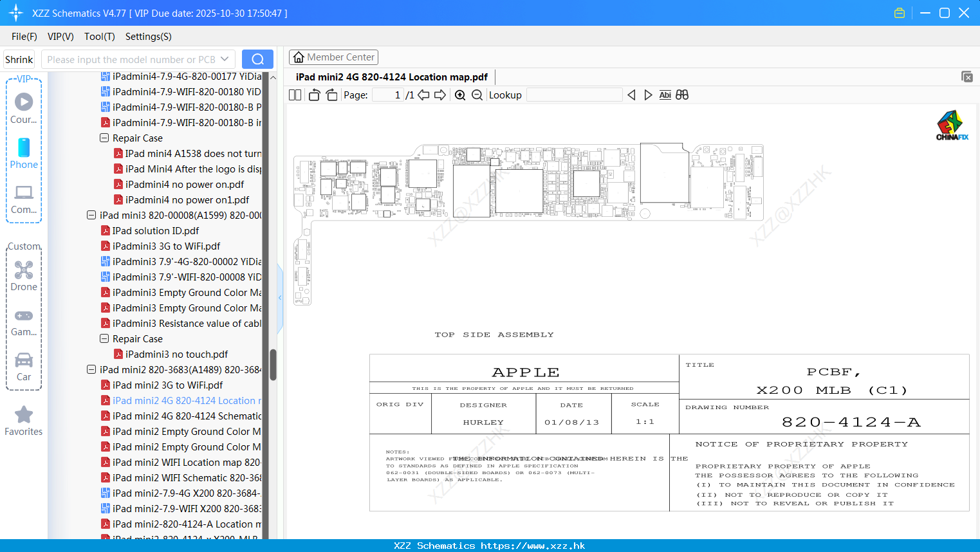Select the Computer category

point(24,199)
